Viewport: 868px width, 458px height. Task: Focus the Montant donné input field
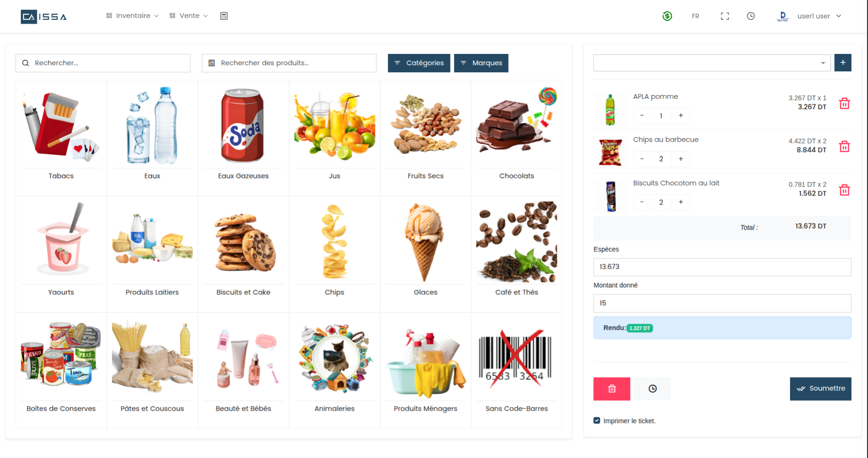722,303
